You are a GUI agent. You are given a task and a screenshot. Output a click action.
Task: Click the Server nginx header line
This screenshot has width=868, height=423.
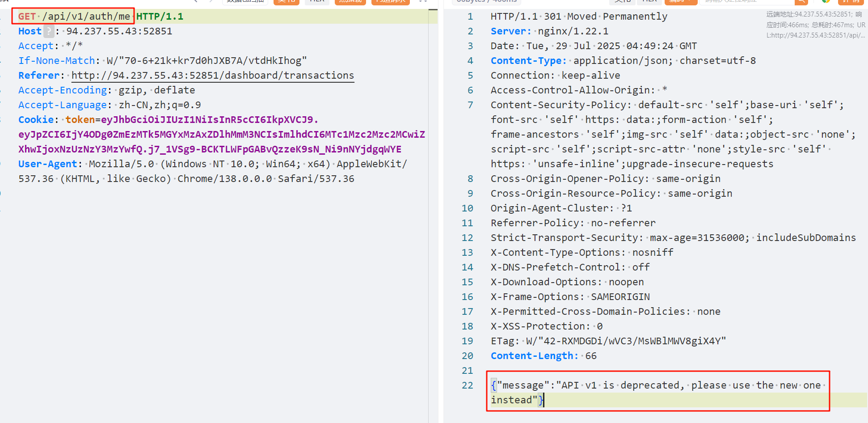(x=549, y=31)
